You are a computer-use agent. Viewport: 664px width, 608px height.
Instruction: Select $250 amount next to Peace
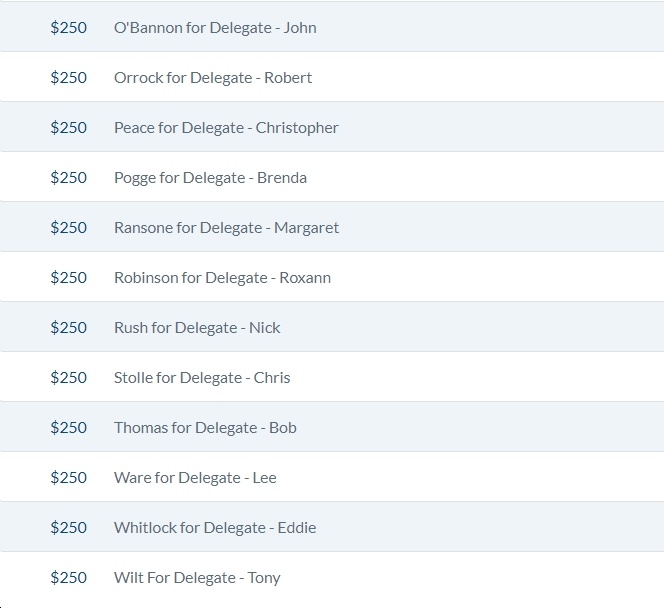coord(69,128)
